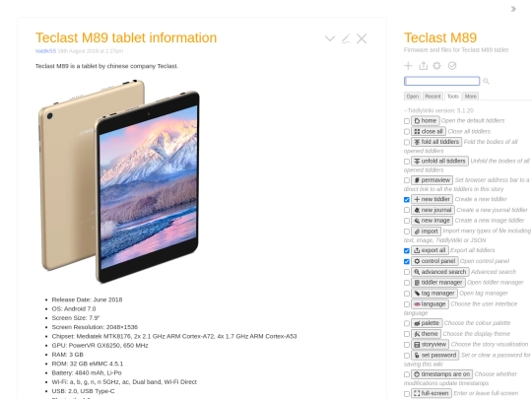
Task: Edit the Teclast M89 tablet information tiddler
Action: point(346,38)
